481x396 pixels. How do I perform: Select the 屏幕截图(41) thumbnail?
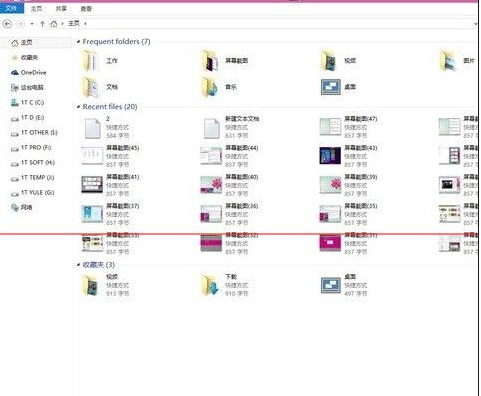point(92,185)
